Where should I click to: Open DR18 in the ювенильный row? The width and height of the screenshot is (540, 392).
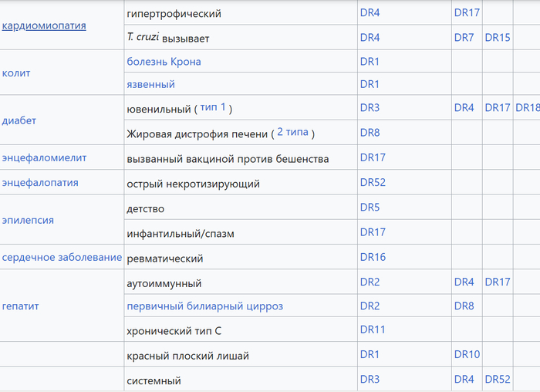[x=527, y=108]
